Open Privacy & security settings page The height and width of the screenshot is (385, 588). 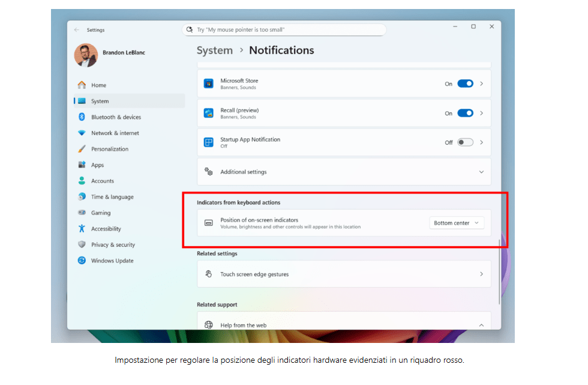click(113, 245)
